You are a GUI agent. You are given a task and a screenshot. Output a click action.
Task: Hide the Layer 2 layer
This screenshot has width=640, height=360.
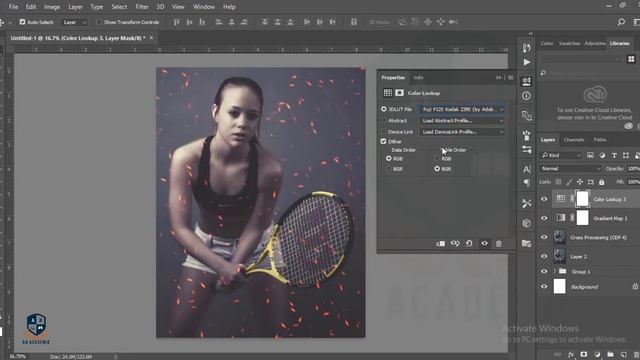[x=544, y=256]
